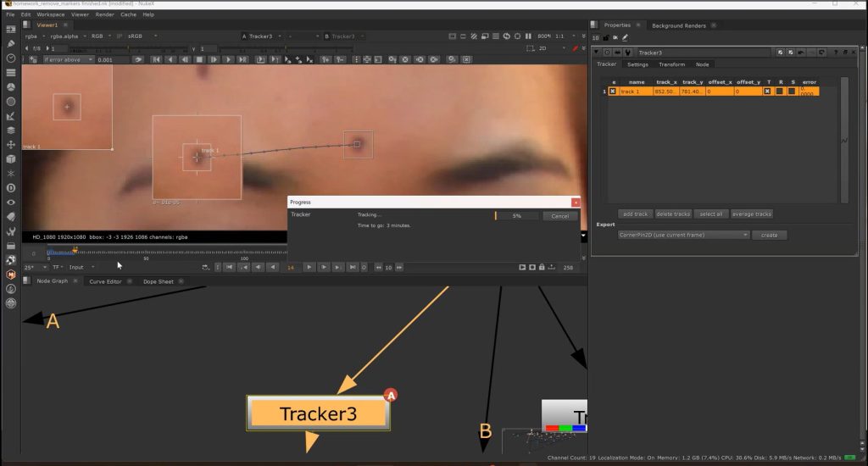Image resolution: width=868 pixels, height=466 pixels.
Task: Toggle the R rotate checkbox for track 1
Action: 780,92
